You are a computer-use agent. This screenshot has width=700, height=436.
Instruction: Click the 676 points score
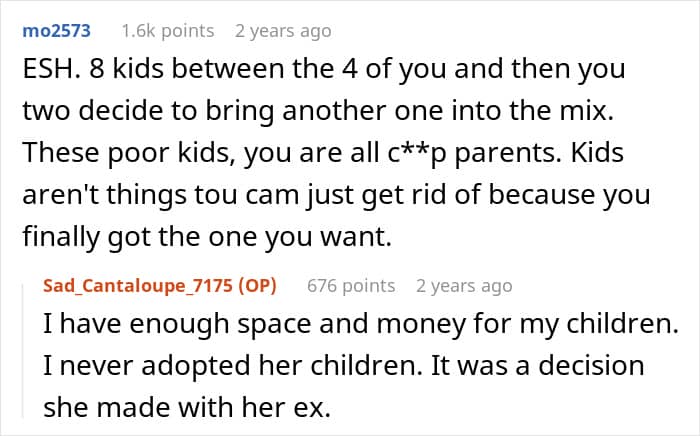click(x=351, y=286)
